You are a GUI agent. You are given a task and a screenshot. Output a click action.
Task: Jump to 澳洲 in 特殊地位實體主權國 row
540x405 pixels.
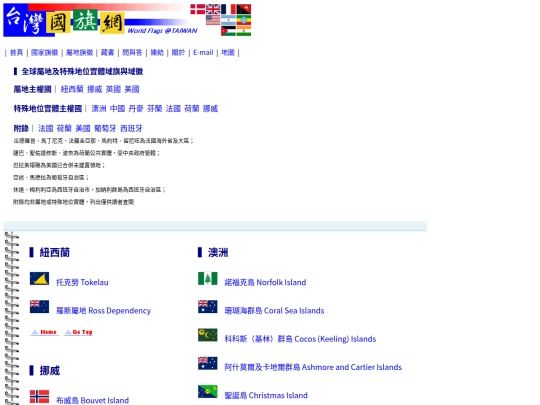click(x=99, y=108)
